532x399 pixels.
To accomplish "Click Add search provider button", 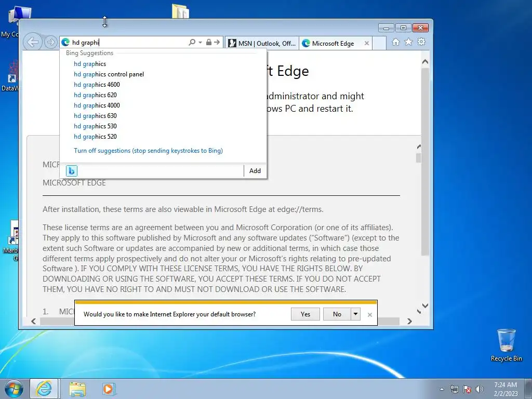I will [x=255, y=170].
